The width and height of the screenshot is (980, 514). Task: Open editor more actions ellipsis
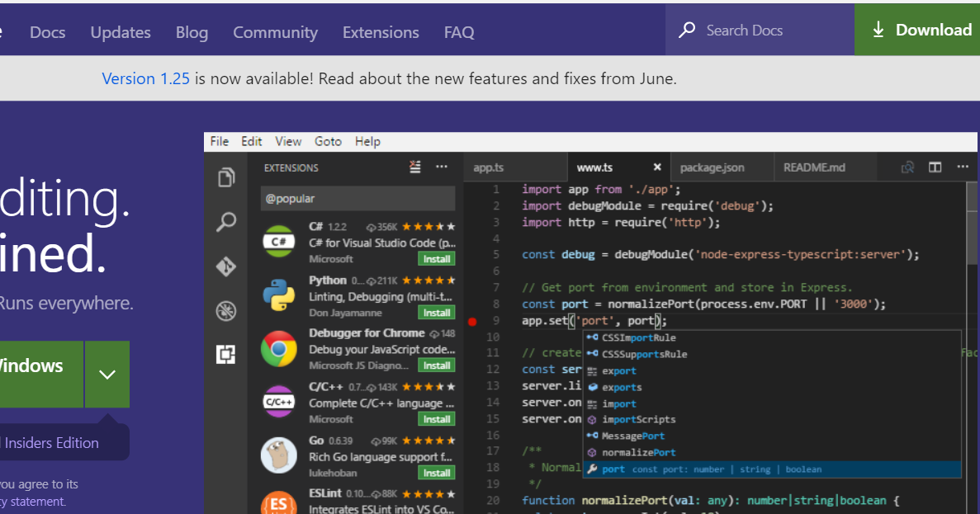tap(963, 167)
